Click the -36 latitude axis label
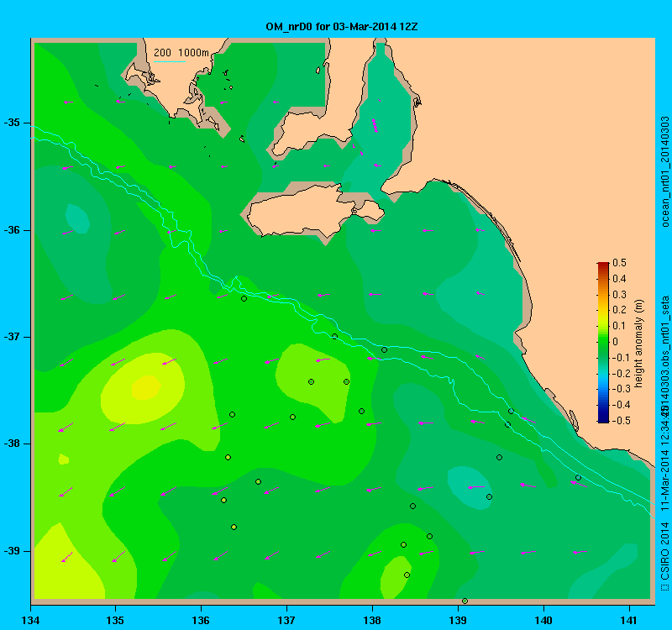 click(13, 230)
